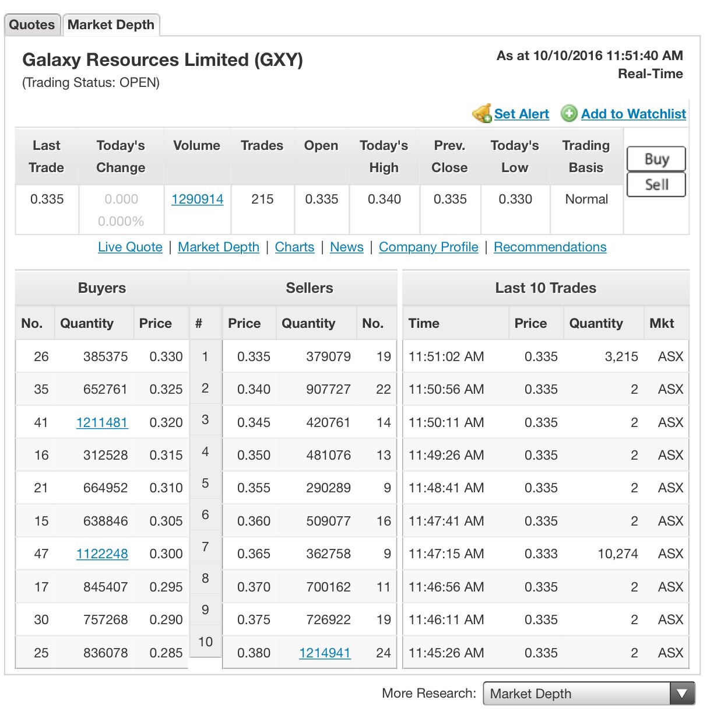Click buyer quantity 385375

(106, 356)
